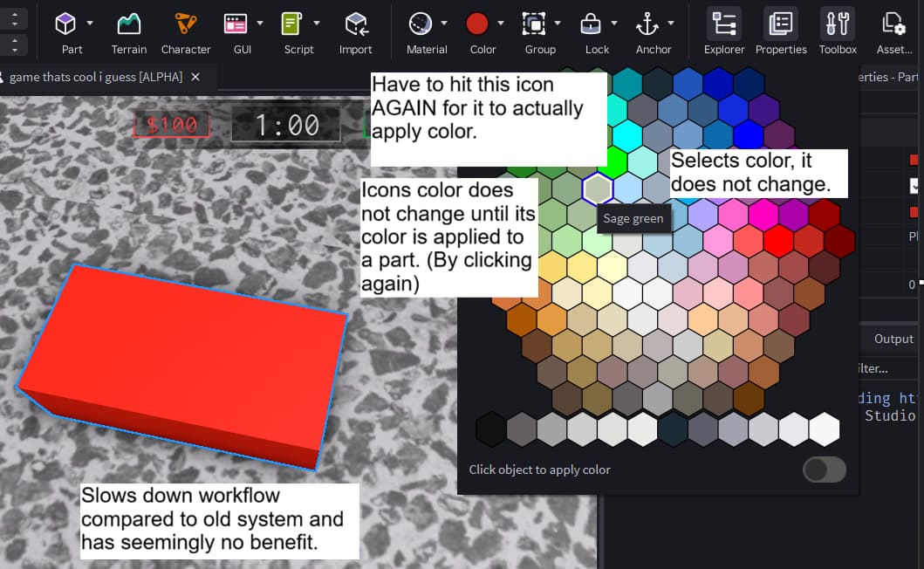924x569 pixels.
Task: Pick the cyan swatch
Action: 627,135
